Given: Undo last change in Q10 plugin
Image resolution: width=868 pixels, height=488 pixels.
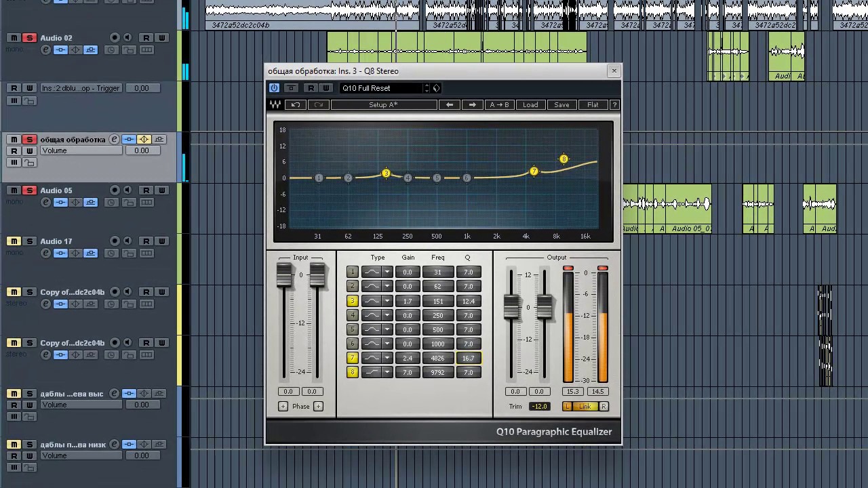Looking at the screenshot, I should (296, 105).
